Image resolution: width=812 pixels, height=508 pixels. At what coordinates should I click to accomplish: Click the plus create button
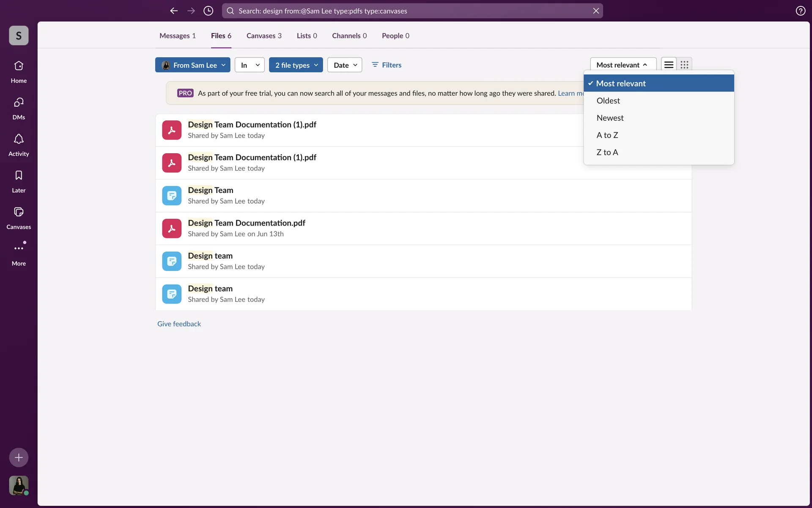[19, 457]
